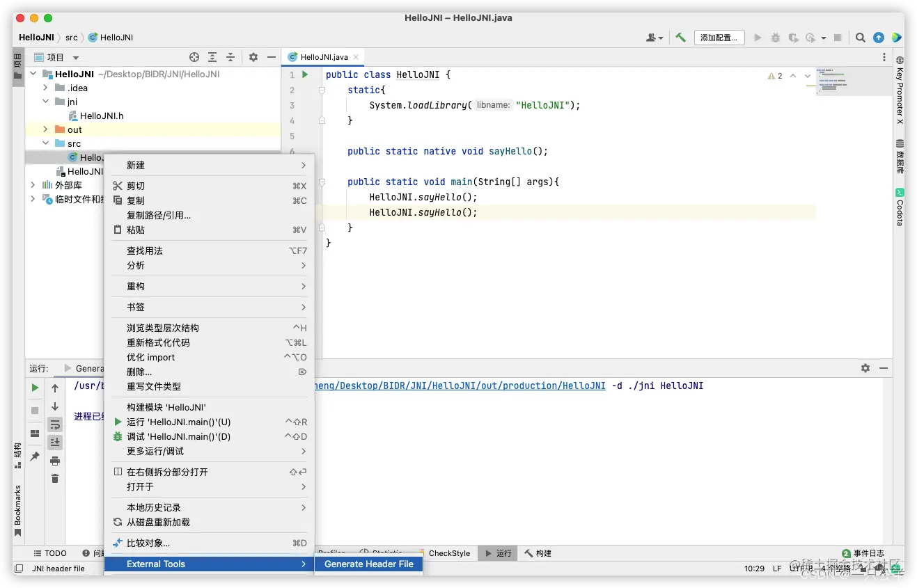
Task: Click the 10:29 caret position indicator
Action: click(x=754, y=569)
